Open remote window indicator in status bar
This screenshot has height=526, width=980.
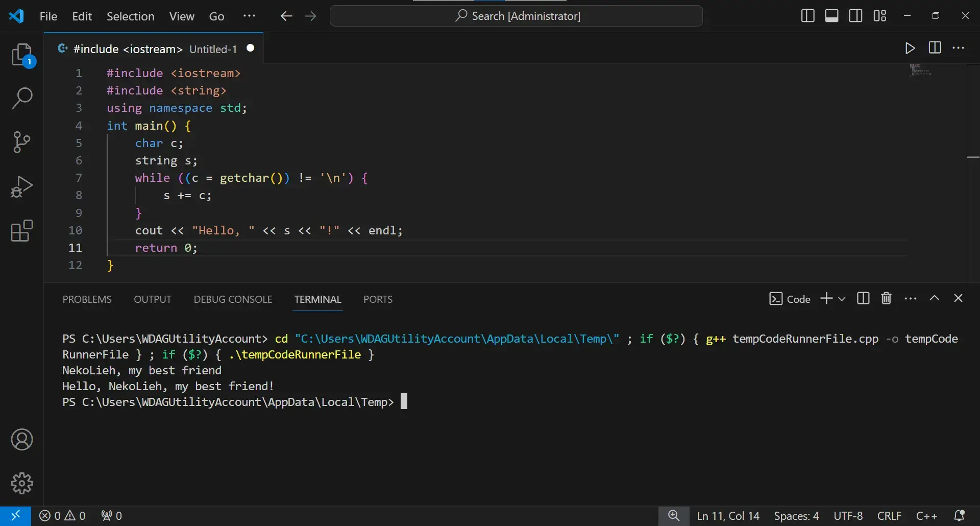pyautogui.click(x=15, y=516)
